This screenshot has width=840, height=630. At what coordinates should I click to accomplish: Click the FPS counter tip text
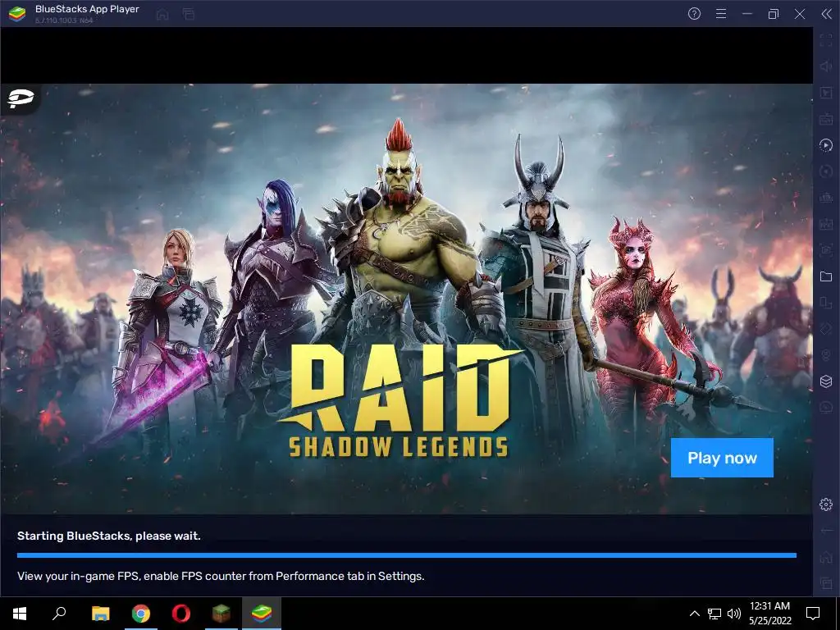point(221,576)
